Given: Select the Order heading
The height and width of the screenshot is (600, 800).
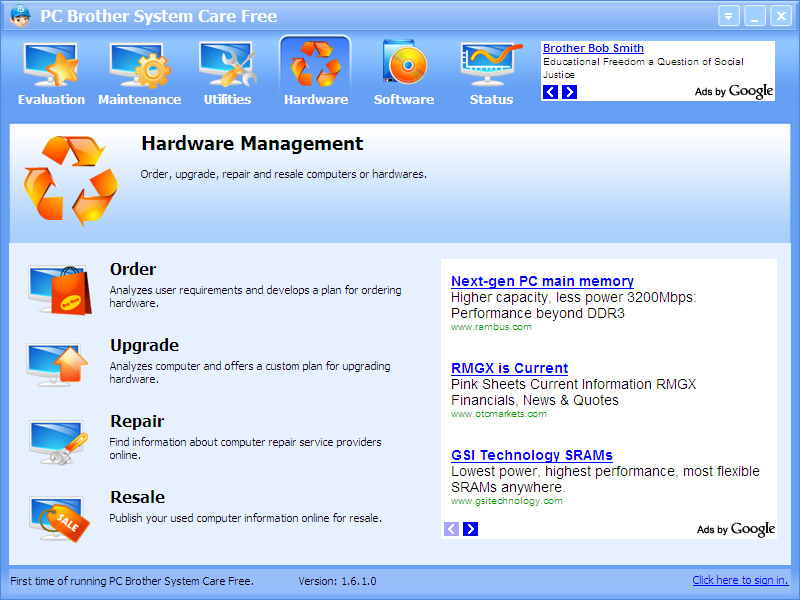Looking at the screenshot, I should point(133,269).
